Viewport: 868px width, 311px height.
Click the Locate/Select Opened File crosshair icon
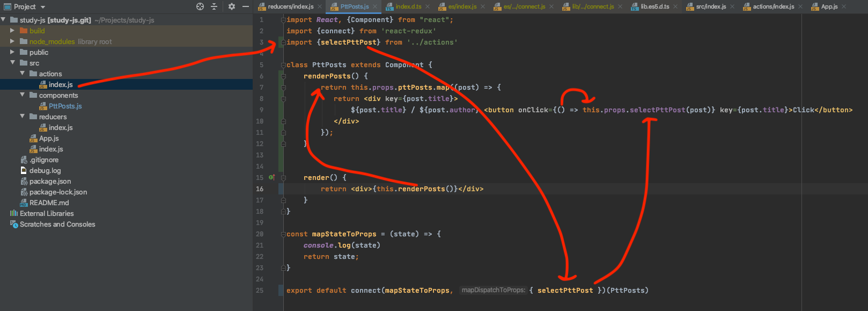coord(200,6)
